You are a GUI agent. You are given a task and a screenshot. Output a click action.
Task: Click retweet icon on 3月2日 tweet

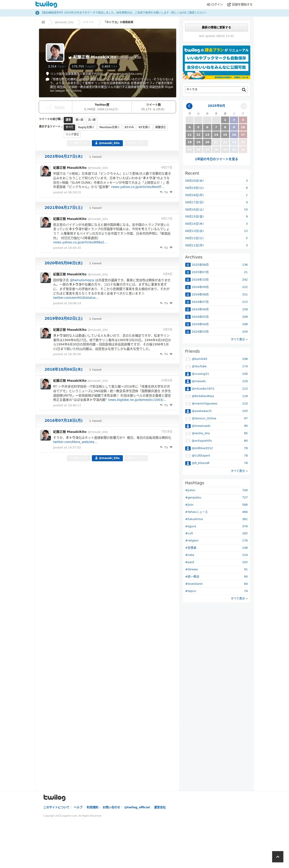click(x=166, y=354)
